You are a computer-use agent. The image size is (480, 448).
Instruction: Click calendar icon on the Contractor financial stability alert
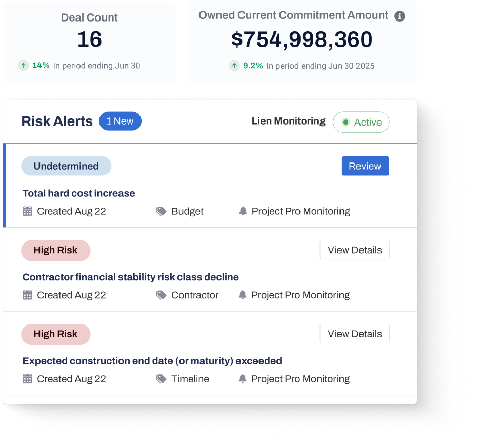pos(28,295)
